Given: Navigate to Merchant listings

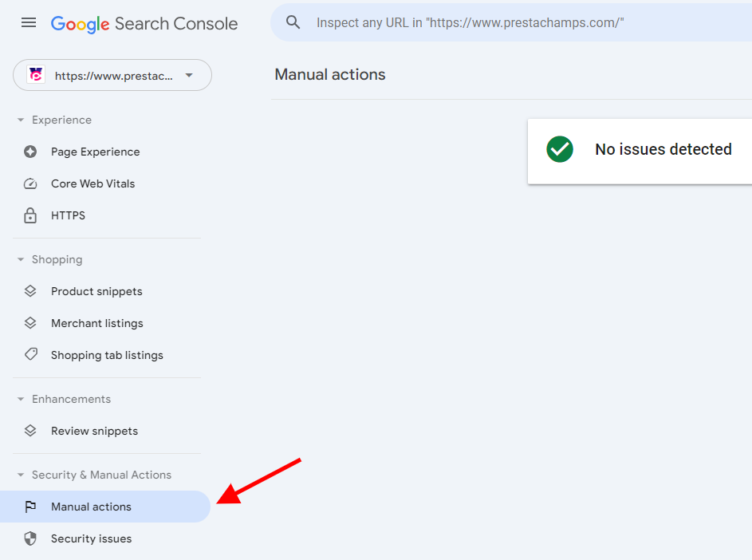Looking at the screenshot, I should [x=96, y=323].
